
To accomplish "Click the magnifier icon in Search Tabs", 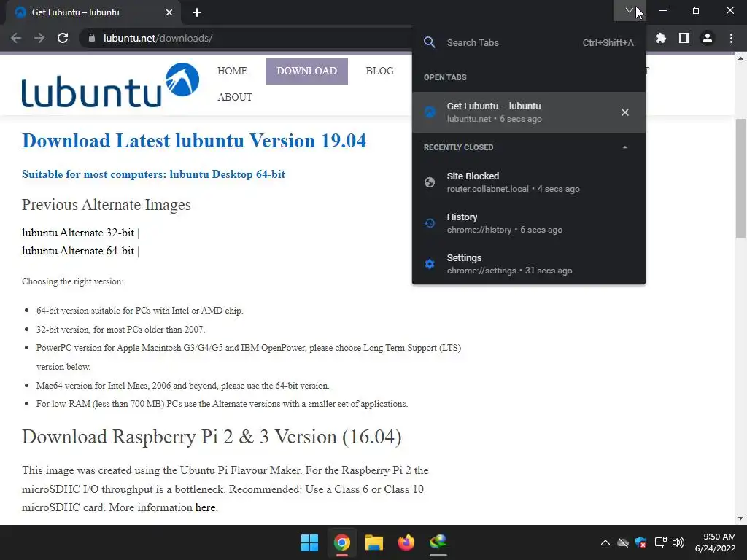I will point(429,42).
